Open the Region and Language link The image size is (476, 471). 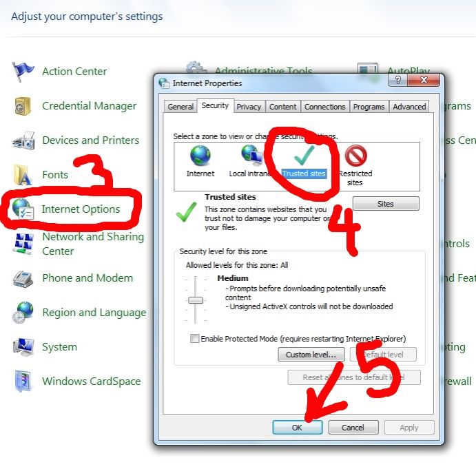pos(94,313)
